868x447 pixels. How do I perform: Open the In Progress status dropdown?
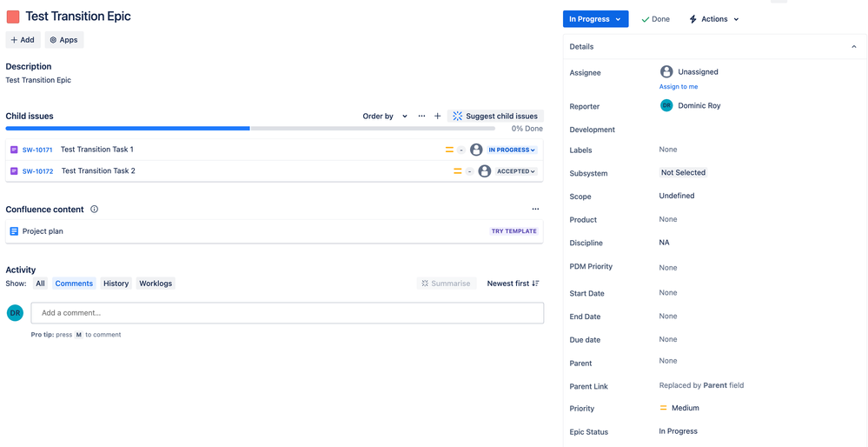(x=596, y=19)
